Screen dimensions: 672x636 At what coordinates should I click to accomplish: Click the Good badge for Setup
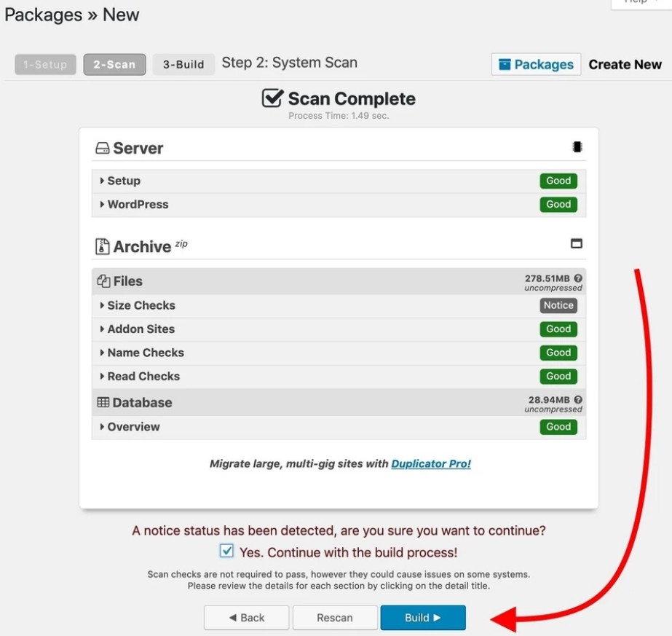click(x=558, y=181)
